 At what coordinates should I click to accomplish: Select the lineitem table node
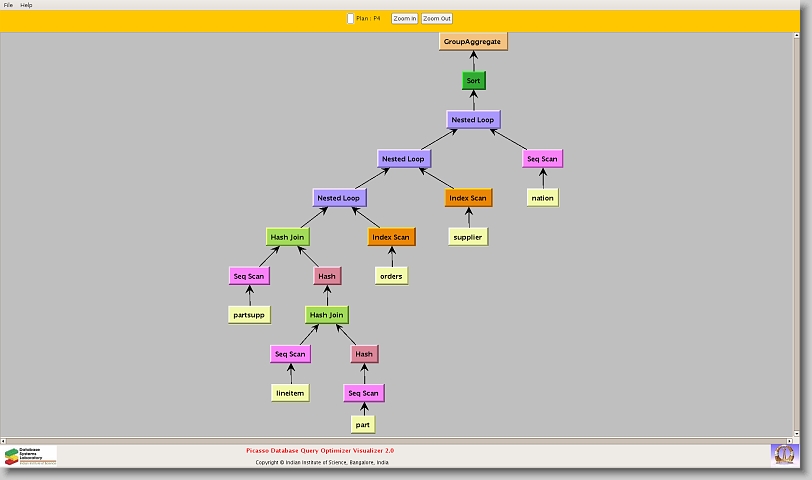pos(290,393)
